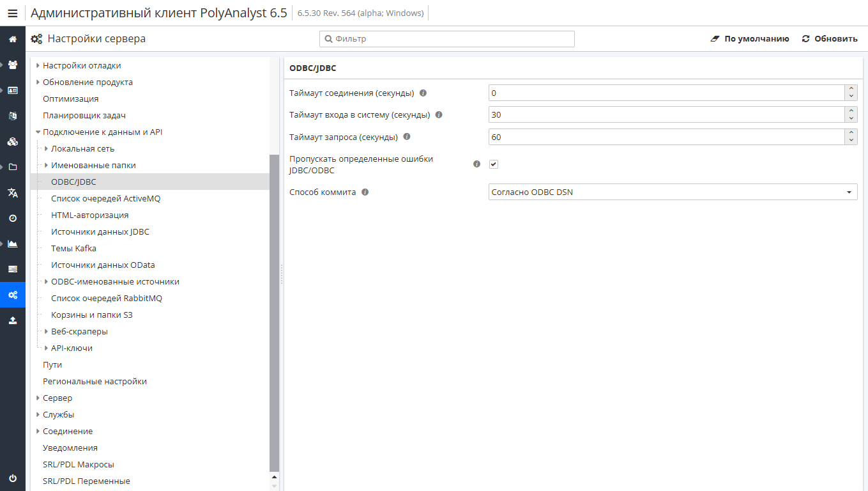Expand Службы tree node
The width and height of the screenshot is (868, 491).
[x=38, y=414]
